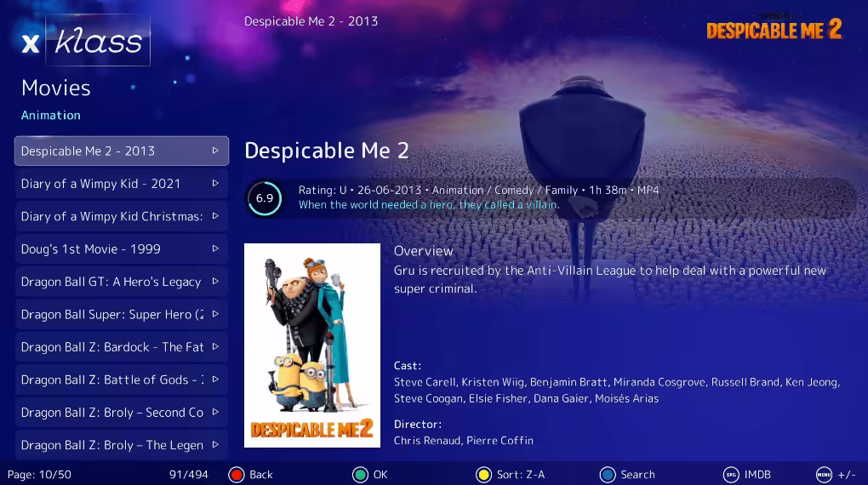Select Diary of a Wimpy Kid - 2021
868x485 pixels.
[121, 183]
